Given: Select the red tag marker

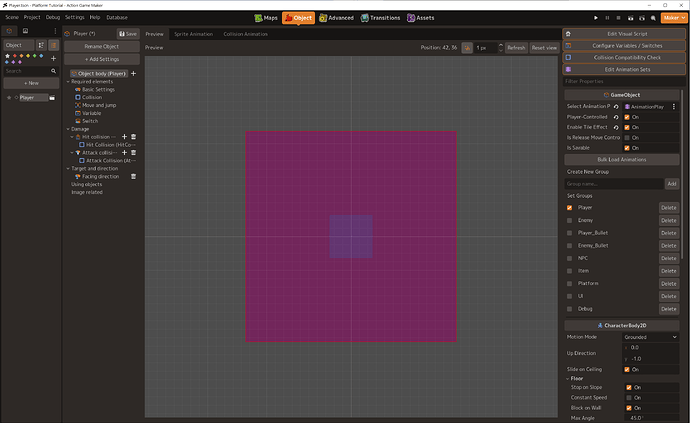Looking at the screenshot, I should [15, 56].
